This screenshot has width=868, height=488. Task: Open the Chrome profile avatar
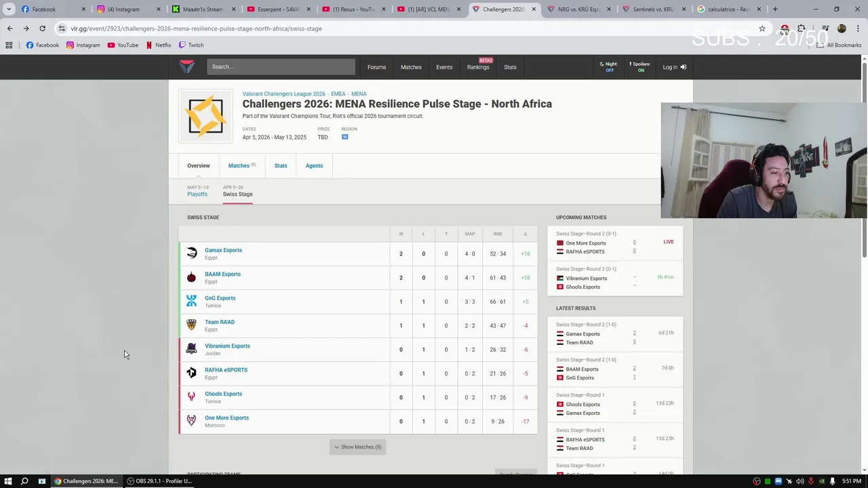click(842, 28)
